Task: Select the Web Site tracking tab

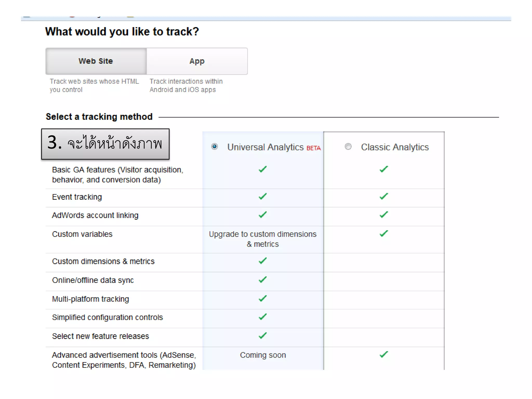Action: 96,61
